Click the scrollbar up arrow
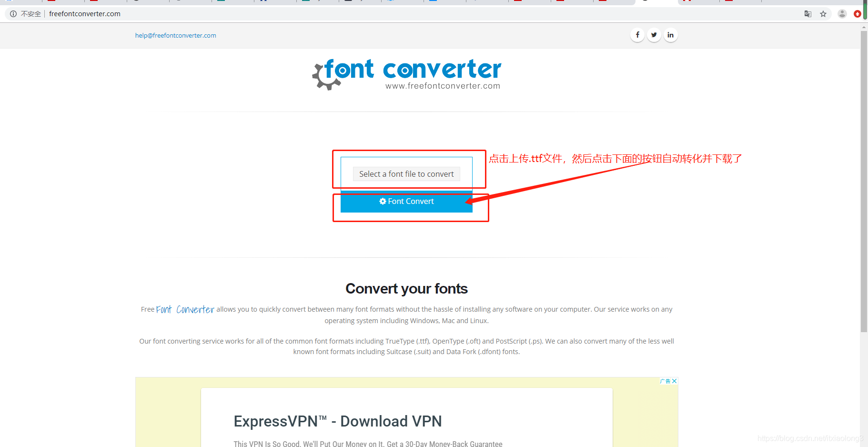Image resolution: width=868 pixels, height=447 pixels. 864,27
